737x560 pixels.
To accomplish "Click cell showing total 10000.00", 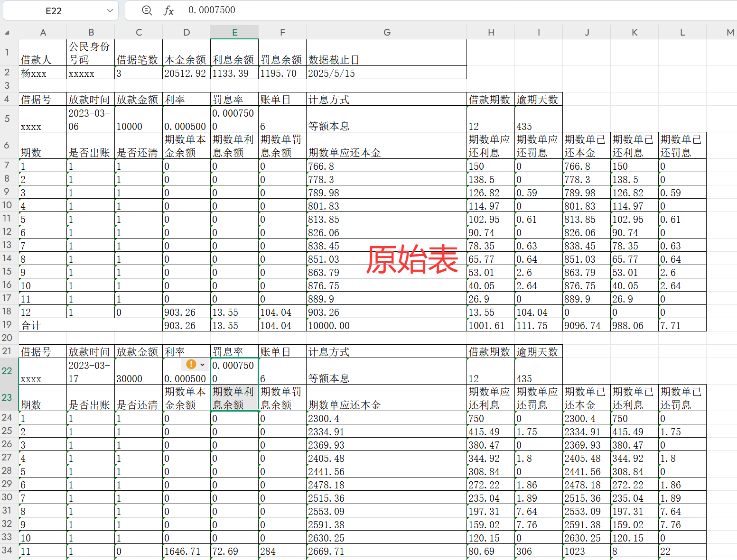I will click(x=386, y=325).
